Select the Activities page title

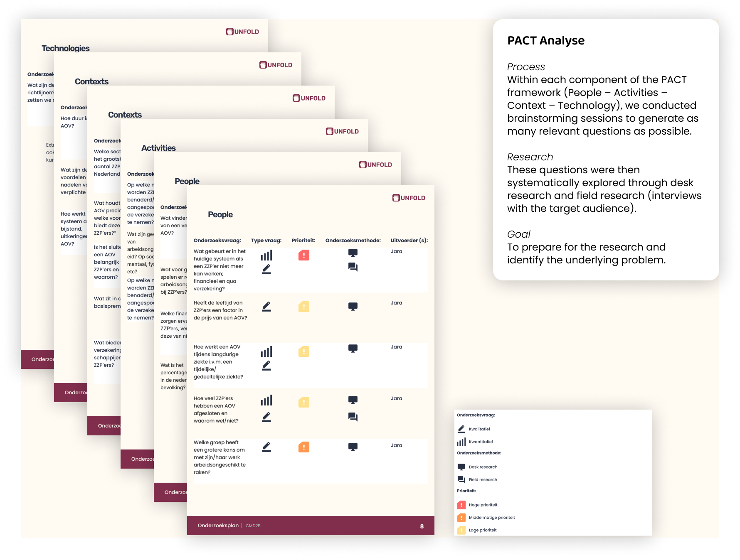158,148
